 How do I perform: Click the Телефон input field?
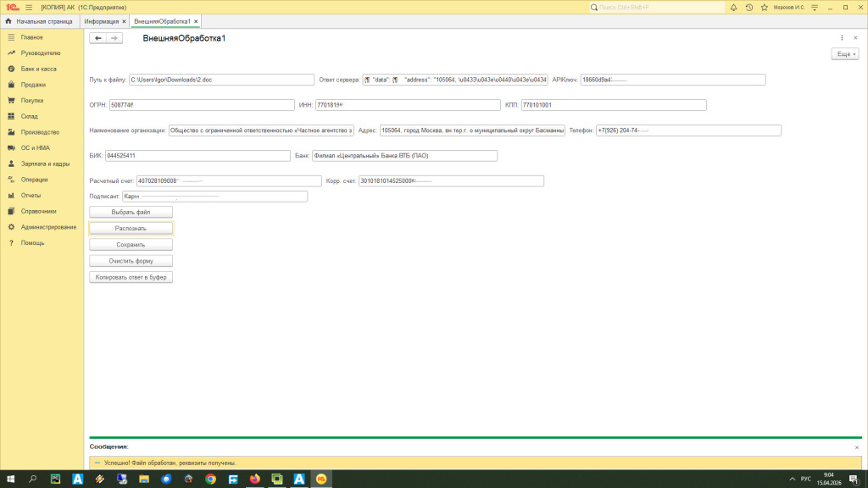(x=688, y=130)
